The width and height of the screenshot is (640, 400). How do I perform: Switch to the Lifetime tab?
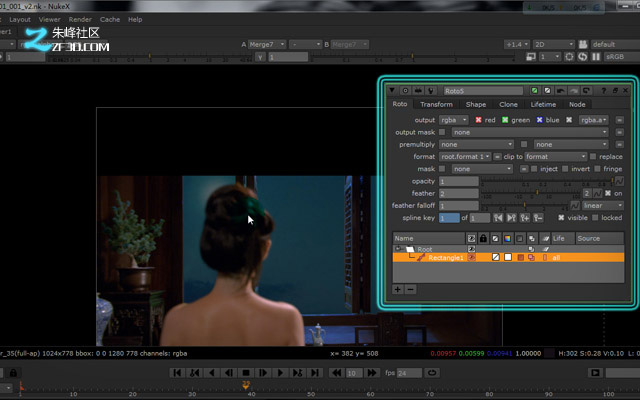(x=543, y=104)
